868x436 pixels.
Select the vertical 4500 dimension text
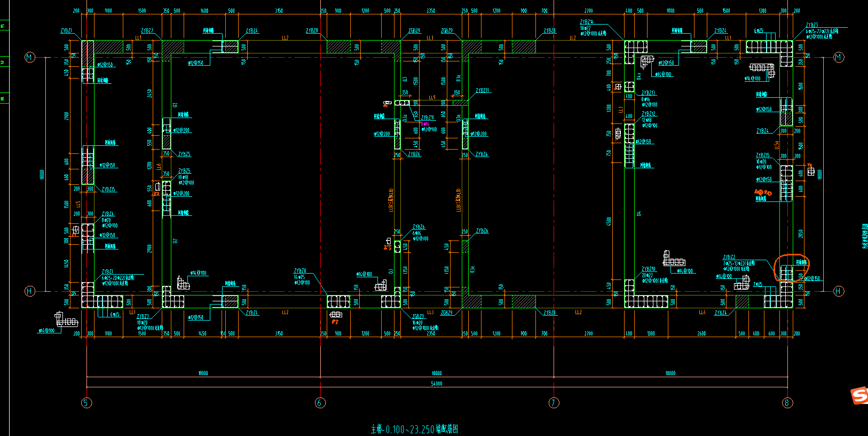click(x=609, y=221)
